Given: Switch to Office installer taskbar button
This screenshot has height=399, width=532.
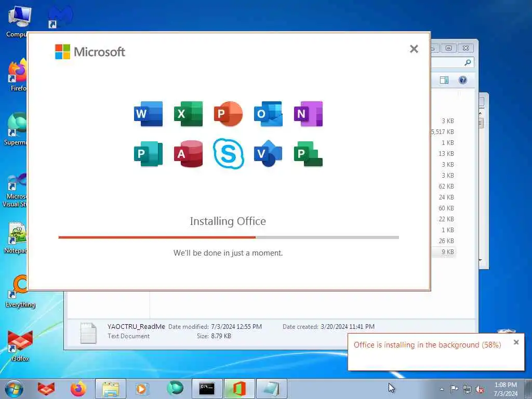Looking at the screenshot, I should pos(239,389).
